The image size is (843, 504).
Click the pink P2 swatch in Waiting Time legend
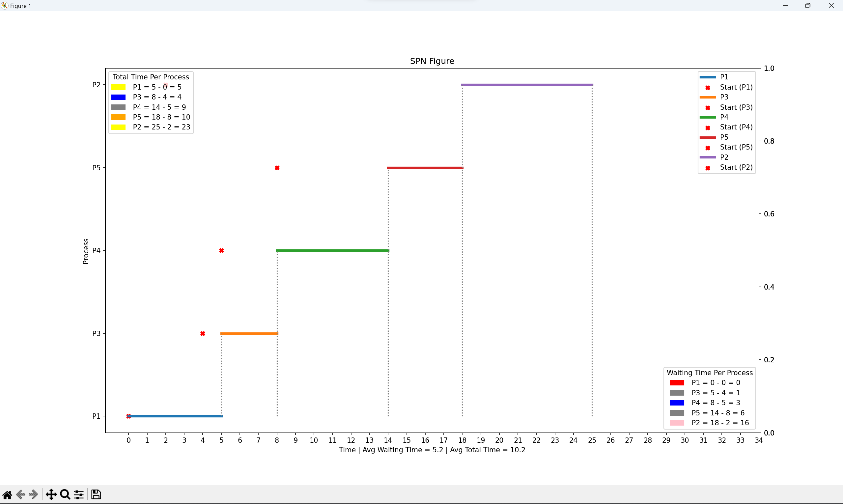pyautogui.click(x=677, y=423)
